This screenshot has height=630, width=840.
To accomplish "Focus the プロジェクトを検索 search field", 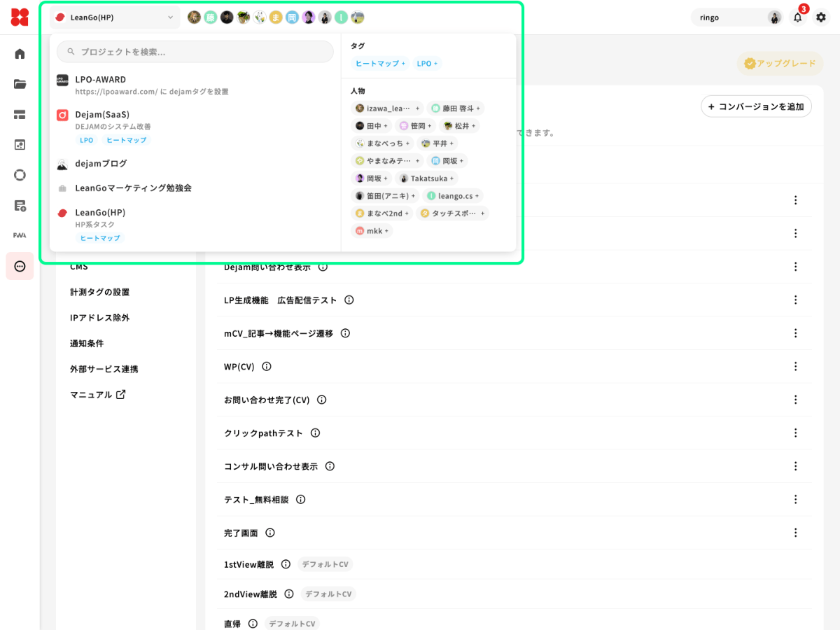I will (195, 52).
